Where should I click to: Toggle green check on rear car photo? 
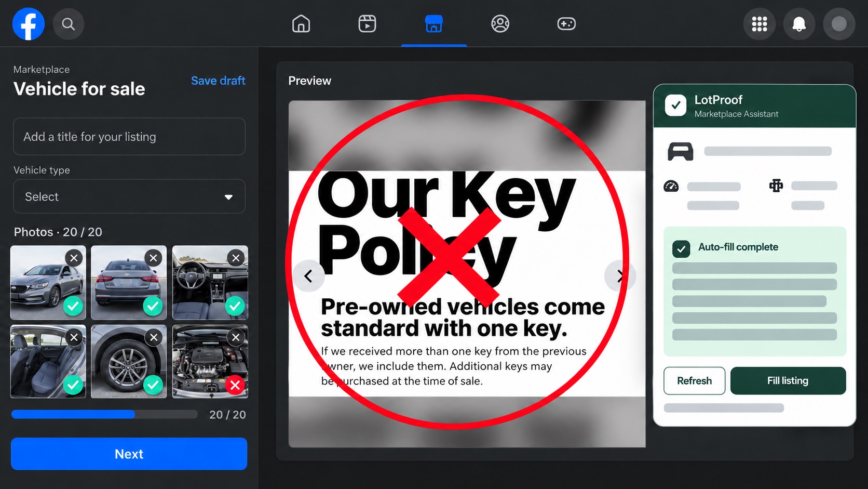pyautogui.click(x=153, y=306)
